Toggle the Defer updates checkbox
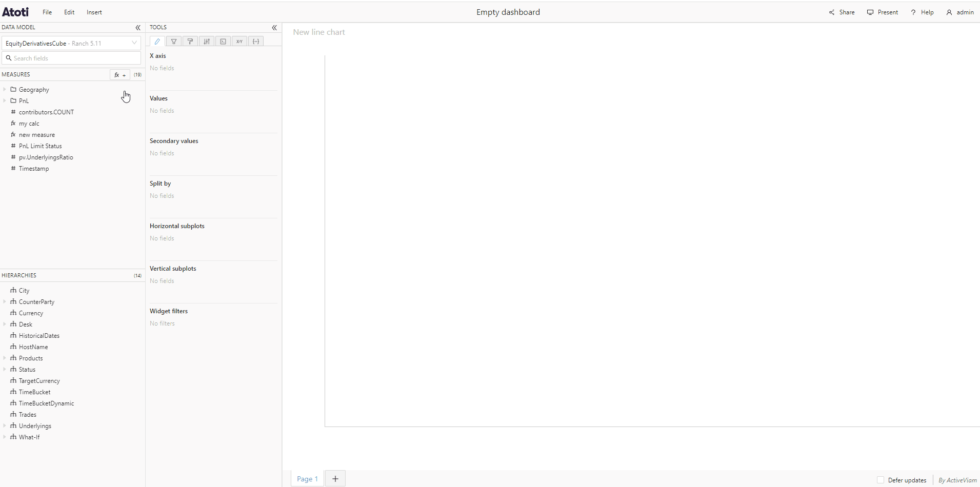This screenshot has height=487, width=980. click(x=881, y=480)
